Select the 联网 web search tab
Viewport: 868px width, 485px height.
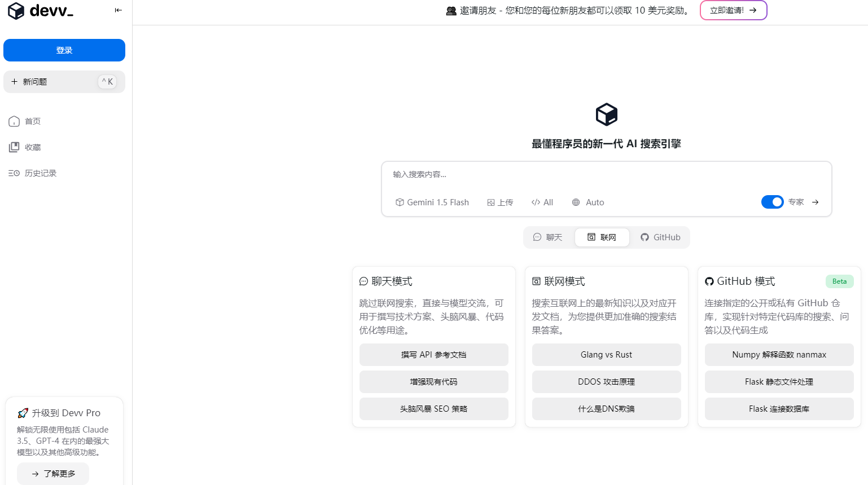[602, 237]
